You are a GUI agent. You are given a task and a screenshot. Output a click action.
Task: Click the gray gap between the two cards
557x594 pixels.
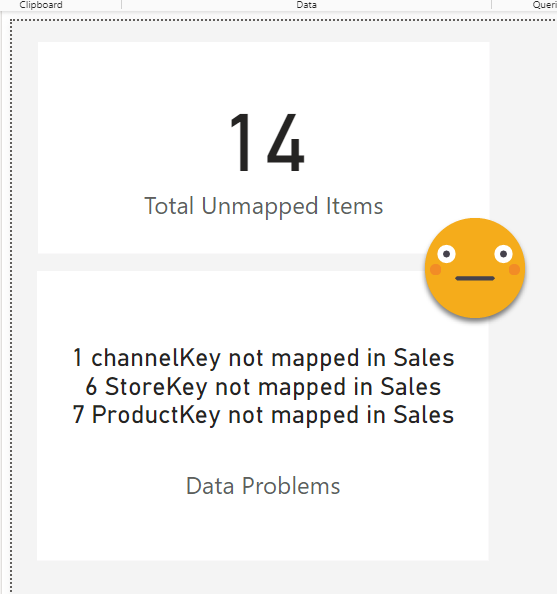click(x=227, y=262)
